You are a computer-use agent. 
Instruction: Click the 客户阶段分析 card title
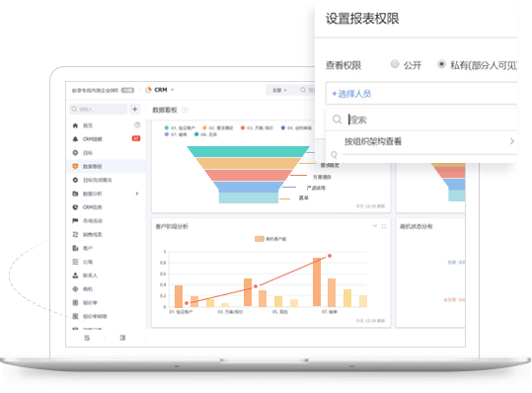[x=172, y=226]
